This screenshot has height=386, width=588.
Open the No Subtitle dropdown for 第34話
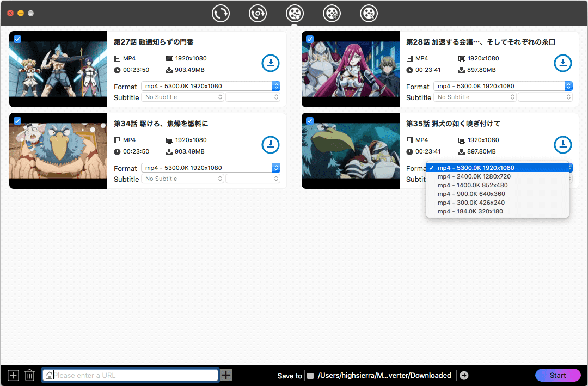pos(182,179)
